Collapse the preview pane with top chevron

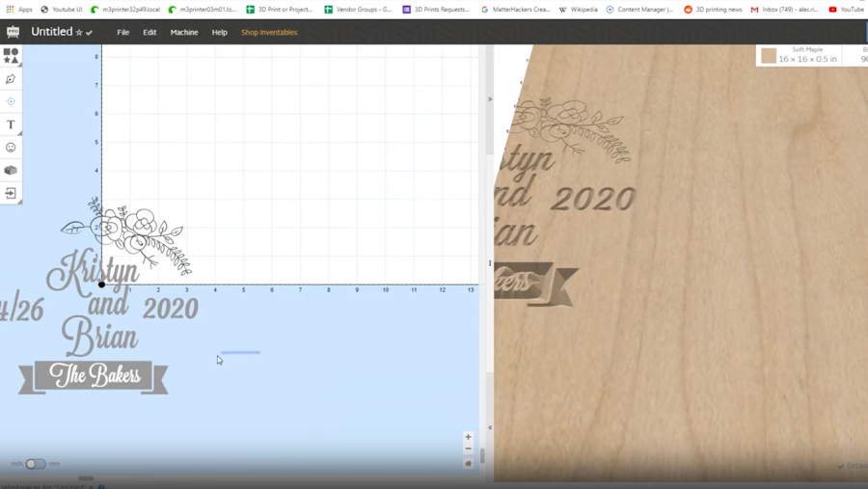coord(489,99)
